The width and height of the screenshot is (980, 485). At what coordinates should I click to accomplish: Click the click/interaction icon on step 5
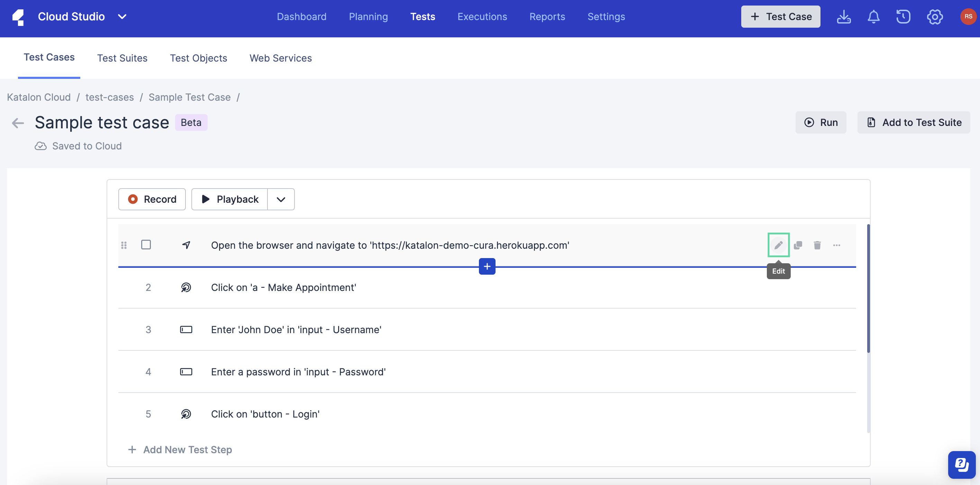[185, 413]
